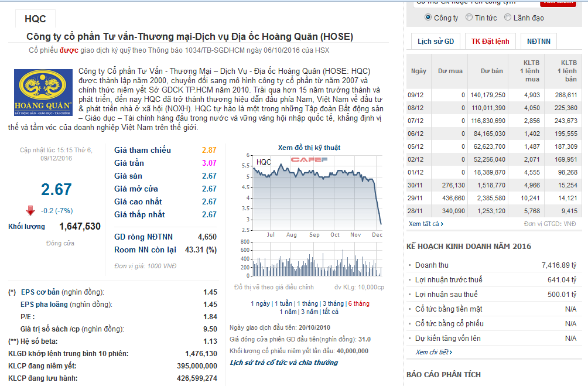Image resolution: width=588 pixels, height=386 pixels.
Task: Open the HQC ticker tab
Action: 35,19
